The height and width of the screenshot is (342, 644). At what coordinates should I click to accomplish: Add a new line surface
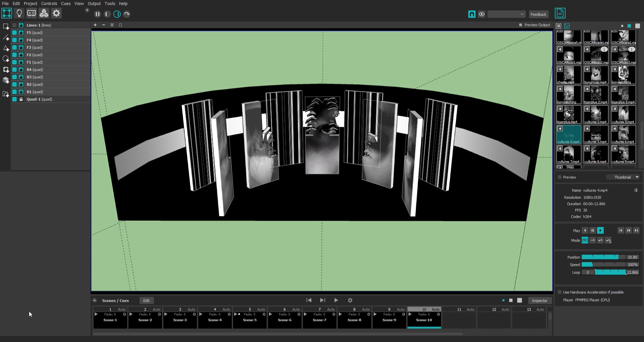(x=5, y=38)
